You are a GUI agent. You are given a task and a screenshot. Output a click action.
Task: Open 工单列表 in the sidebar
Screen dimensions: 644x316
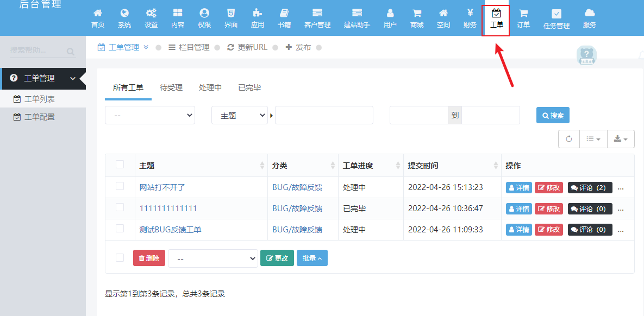point(40,99)
